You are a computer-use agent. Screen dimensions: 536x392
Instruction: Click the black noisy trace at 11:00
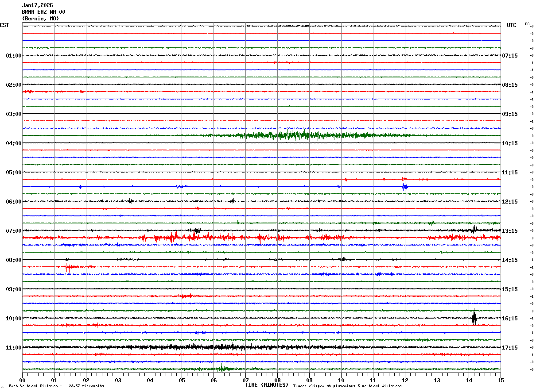(x=261, y=347)
